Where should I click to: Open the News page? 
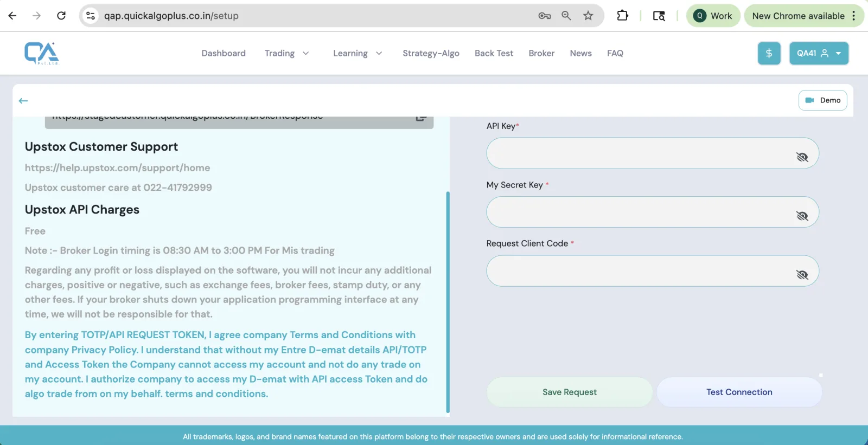pyautogui.click(x=580, y=53)
